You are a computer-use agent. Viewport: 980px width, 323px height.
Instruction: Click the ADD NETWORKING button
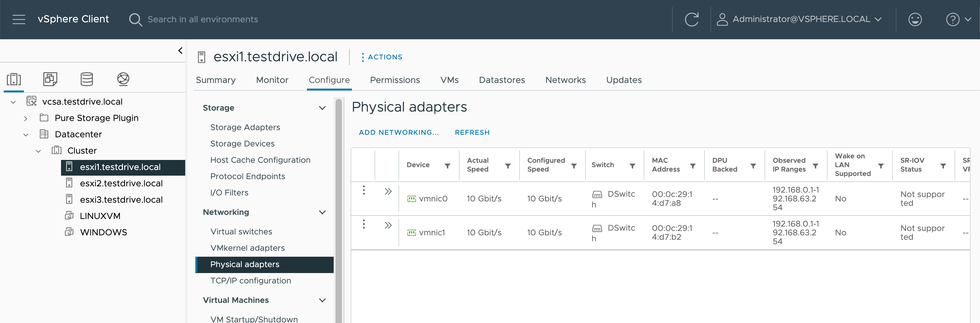click(x=398, y=133)
